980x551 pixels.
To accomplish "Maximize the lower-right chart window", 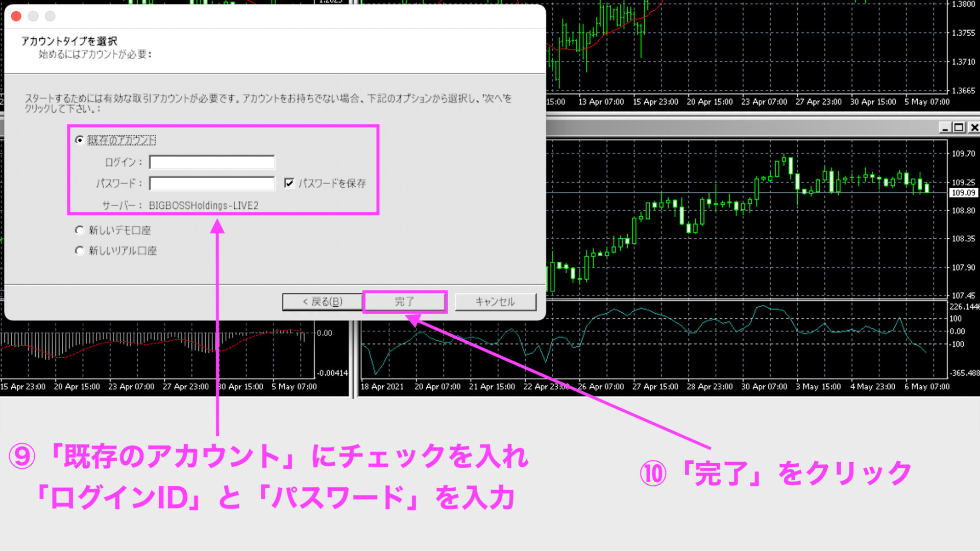I will (959, 128).
